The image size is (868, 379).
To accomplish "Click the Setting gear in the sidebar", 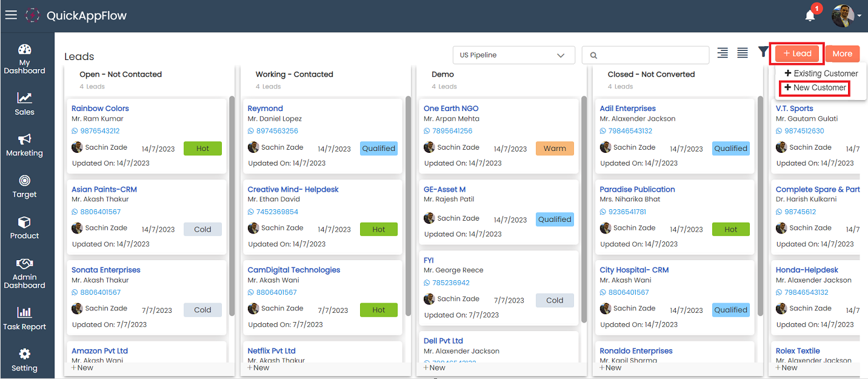I will [24, 359].
